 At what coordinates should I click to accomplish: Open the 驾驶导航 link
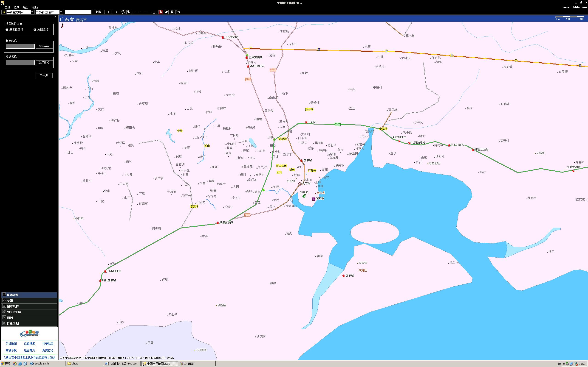click(11, 350)
